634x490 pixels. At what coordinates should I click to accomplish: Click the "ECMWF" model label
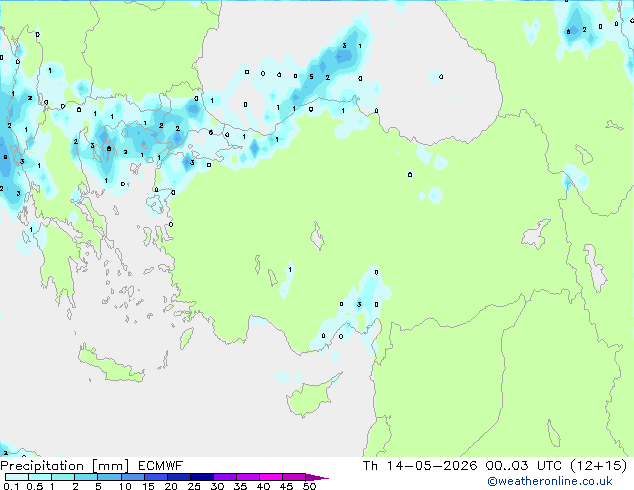161,466
